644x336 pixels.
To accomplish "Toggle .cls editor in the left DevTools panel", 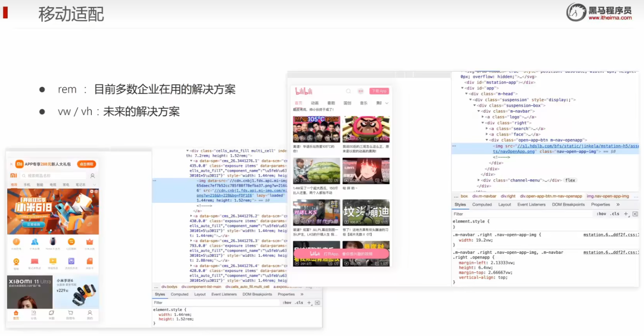I will pyautogui.click(x=299, y=303).
